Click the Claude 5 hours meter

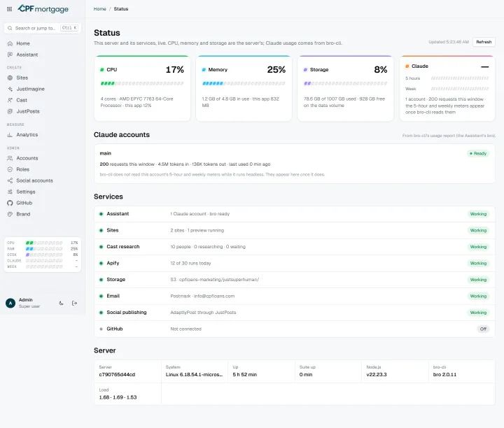460,78
